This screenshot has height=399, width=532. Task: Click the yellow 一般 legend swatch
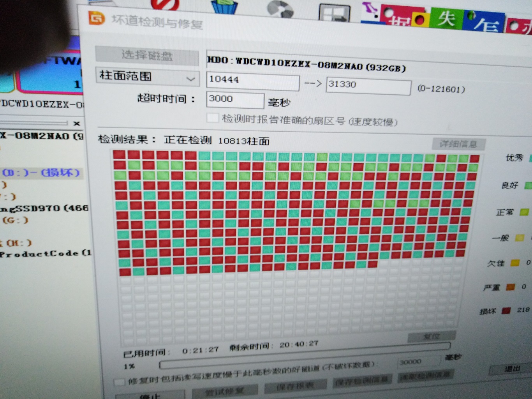point(520,238)
